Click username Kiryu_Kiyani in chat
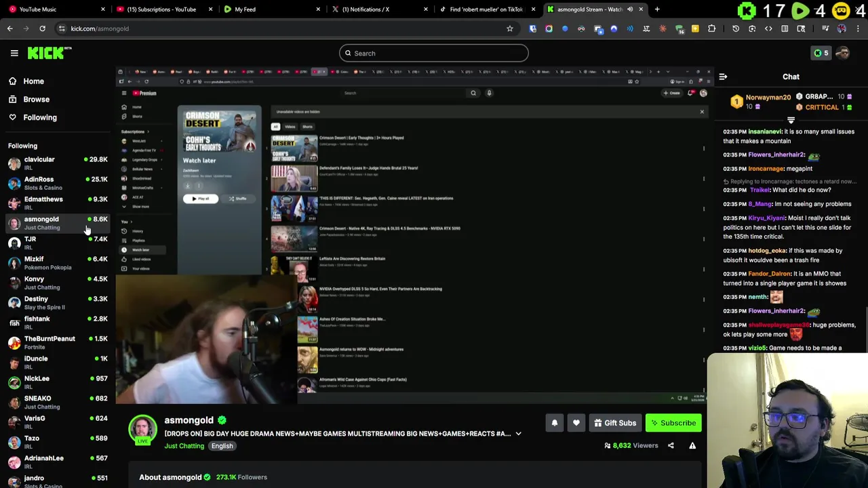Viewport: 868px width, 488px height. 766,218
